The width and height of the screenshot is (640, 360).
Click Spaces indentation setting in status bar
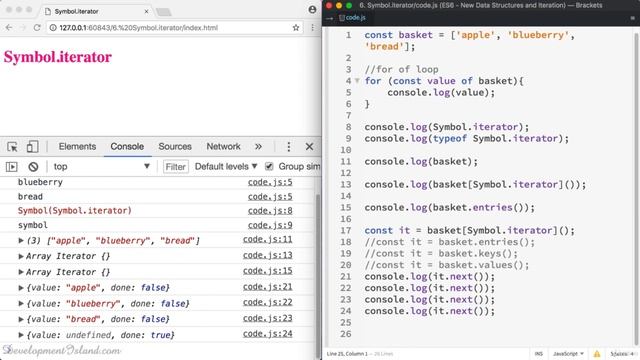click(x=622, y=354)
